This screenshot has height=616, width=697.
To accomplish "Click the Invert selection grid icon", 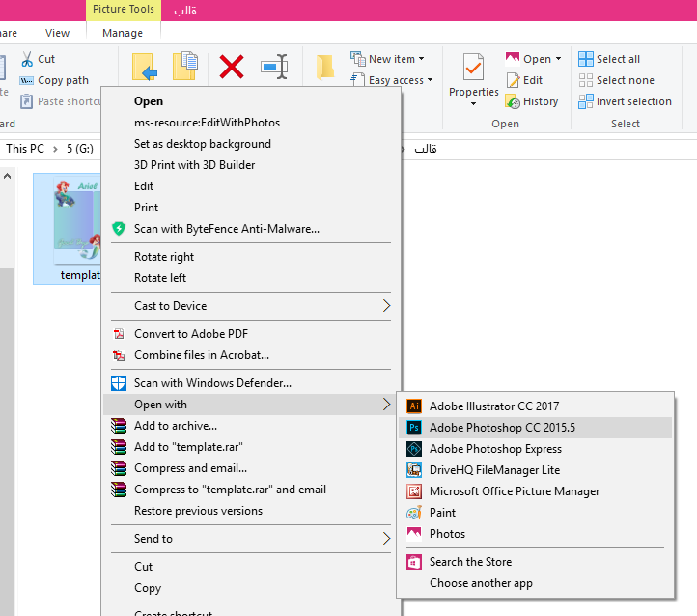I will 585,101.
